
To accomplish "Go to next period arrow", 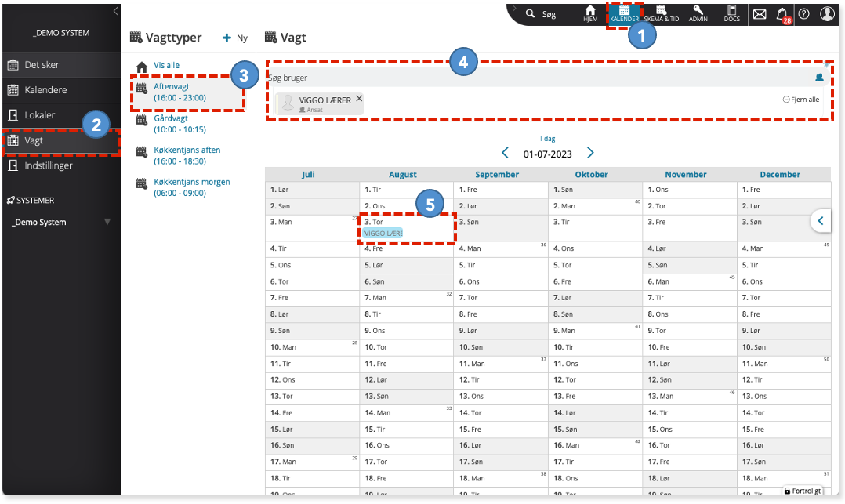I will pyautogui.click(x=590, y=153).
